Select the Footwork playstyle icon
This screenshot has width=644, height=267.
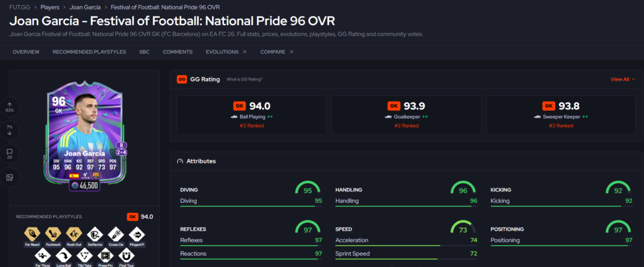point(53,234)
